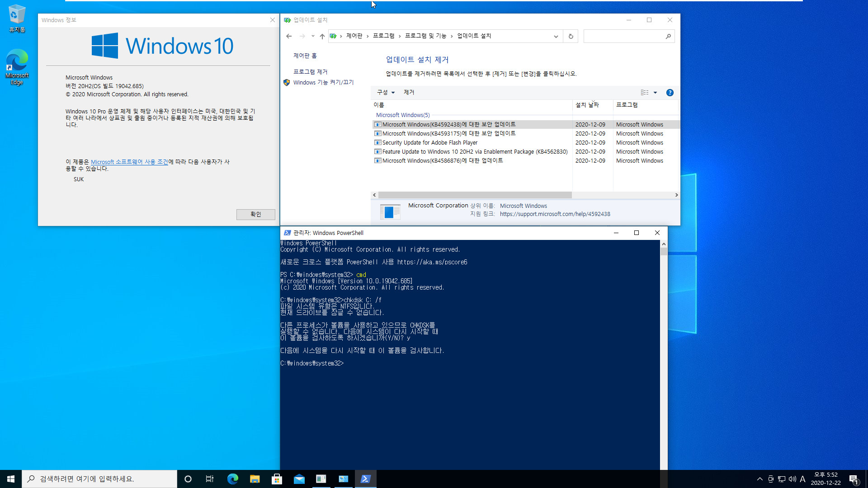Click the Forward arrow in update window
Screen dimensions: 868x488
tap(302, 36)
